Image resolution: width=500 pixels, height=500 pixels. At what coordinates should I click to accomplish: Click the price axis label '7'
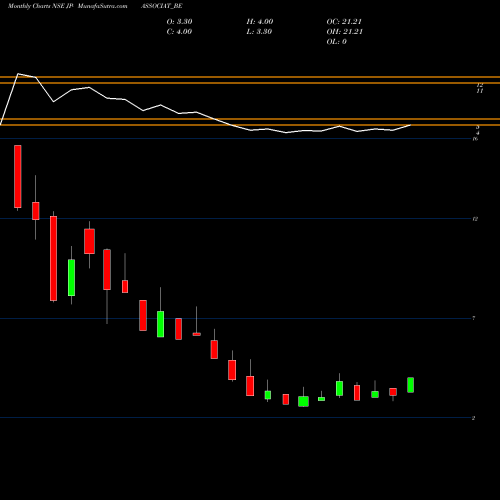point(474,318)
